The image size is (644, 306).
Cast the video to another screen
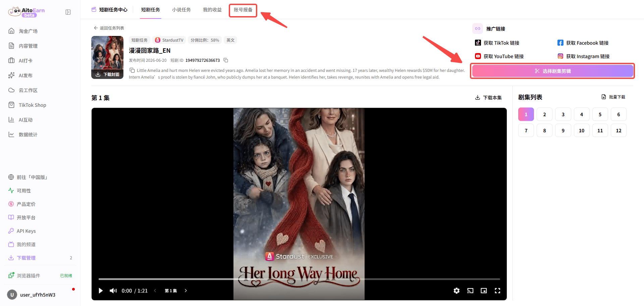(470, 291)
